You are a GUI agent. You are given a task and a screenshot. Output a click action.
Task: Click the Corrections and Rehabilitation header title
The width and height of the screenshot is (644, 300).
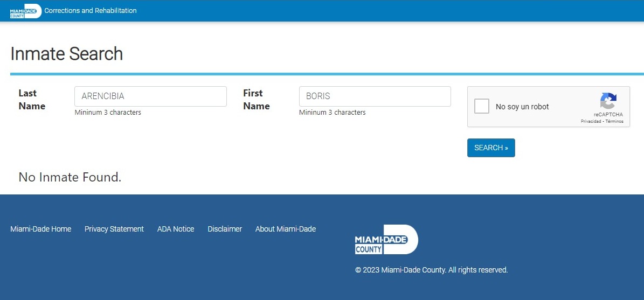pos(91,10)
